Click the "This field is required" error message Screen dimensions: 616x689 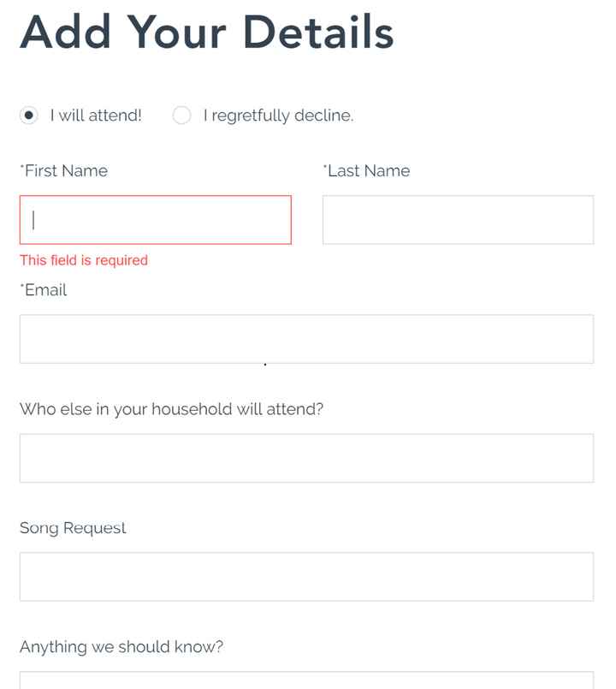[83, 260]
